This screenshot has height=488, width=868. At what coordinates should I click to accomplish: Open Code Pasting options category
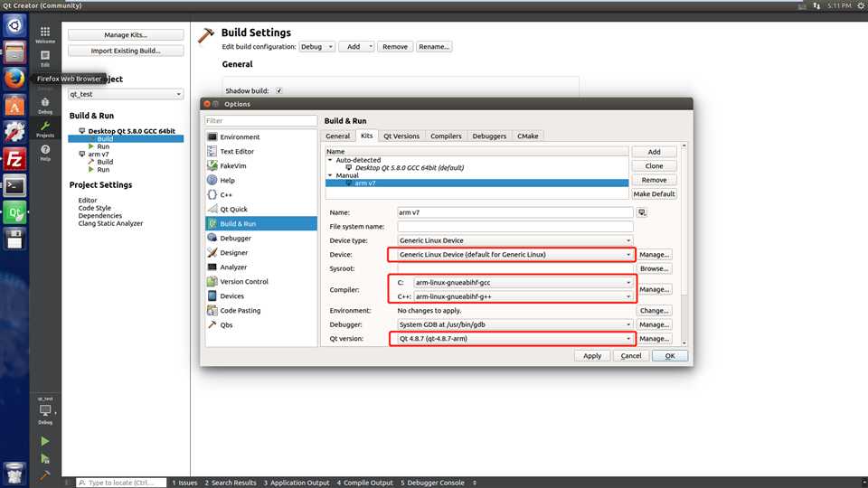260,310
